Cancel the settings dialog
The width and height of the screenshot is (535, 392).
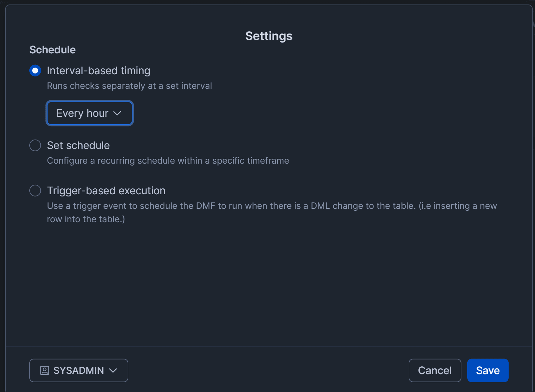tap(435, 371)
